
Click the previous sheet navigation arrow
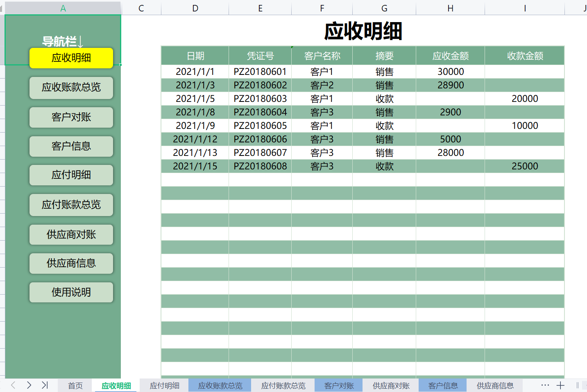click(x=13, y=385)
